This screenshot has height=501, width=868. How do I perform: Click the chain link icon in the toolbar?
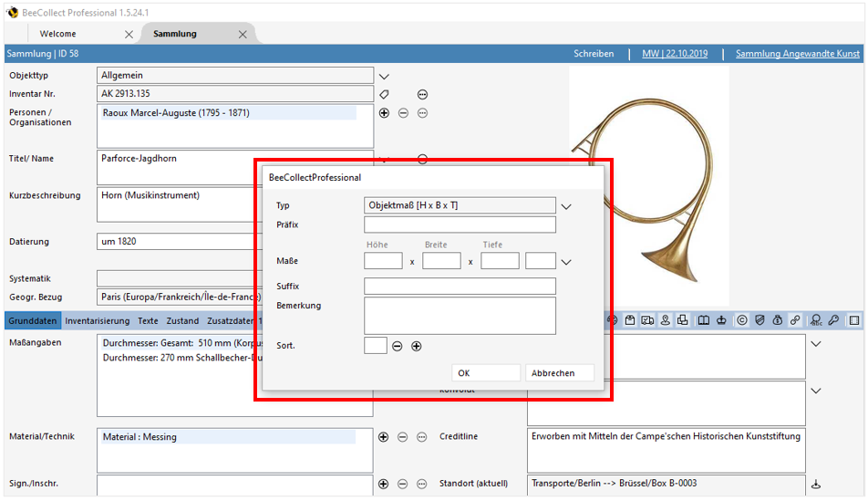pyautogui.click(x=795, y=320)
